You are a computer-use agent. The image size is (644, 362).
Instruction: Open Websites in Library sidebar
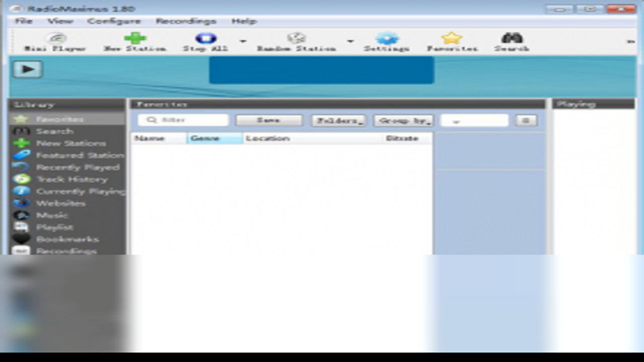coord(67,204)
